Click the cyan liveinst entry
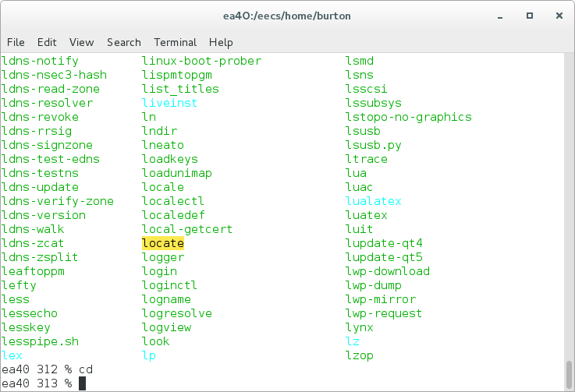Image resolution: width=575 pixels, height=392 pixels. 169,103
